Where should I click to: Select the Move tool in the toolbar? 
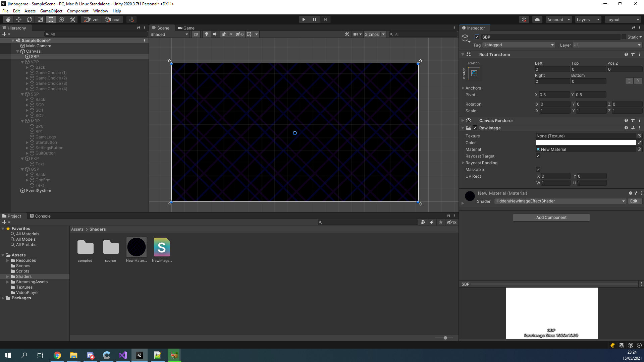[19, 19]
